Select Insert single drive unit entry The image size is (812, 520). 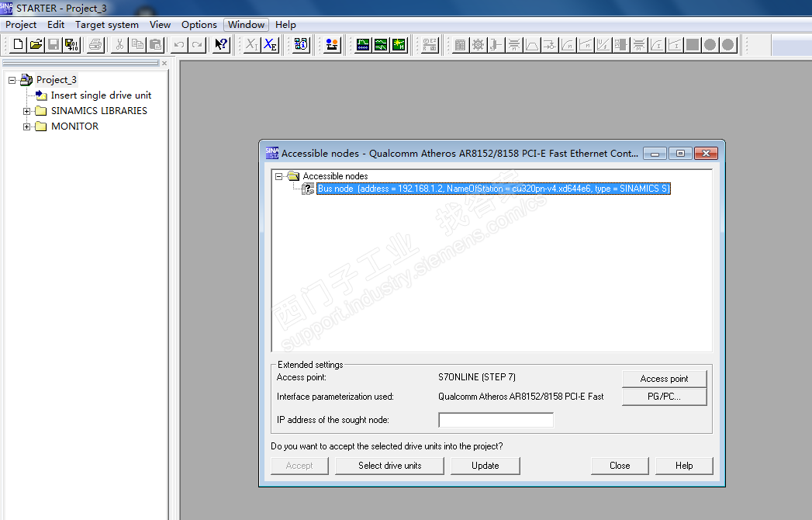click(101, 95)
